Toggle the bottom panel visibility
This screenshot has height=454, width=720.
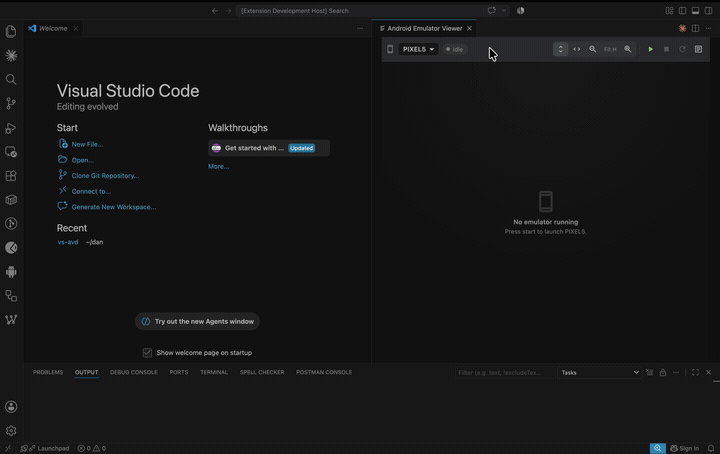(696, 11)
